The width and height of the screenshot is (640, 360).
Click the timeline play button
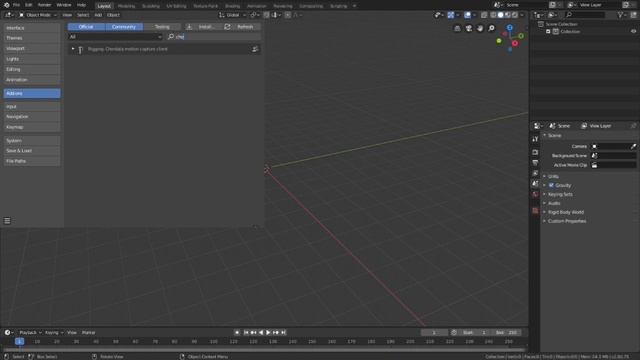tap(268, 333)
